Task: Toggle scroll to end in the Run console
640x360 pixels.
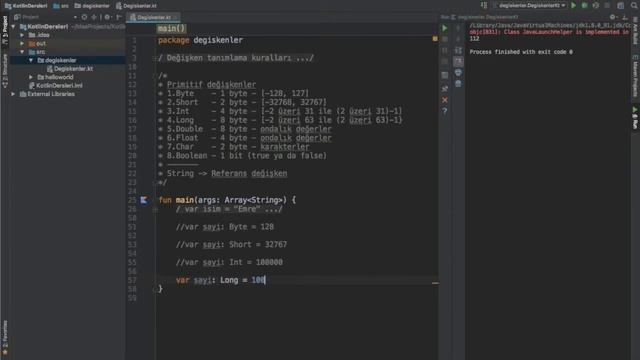Action: point(458,61)
